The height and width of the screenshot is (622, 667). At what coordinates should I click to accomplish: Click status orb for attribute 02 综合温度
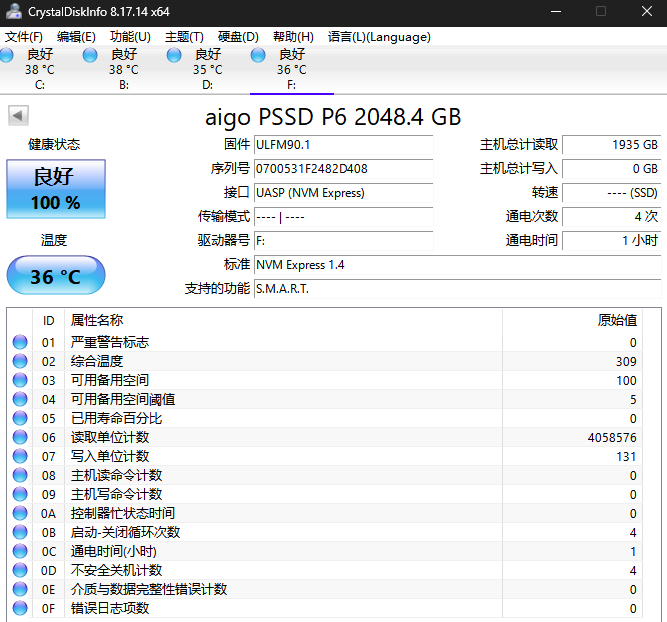pyautogui.click(x=20, y=361)
